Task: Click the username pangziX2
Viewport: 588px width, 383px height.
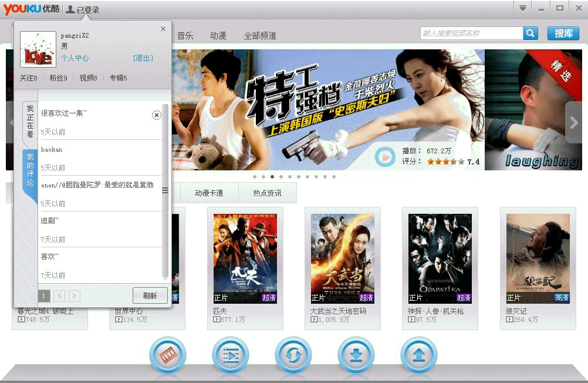Action: (75, 36)
